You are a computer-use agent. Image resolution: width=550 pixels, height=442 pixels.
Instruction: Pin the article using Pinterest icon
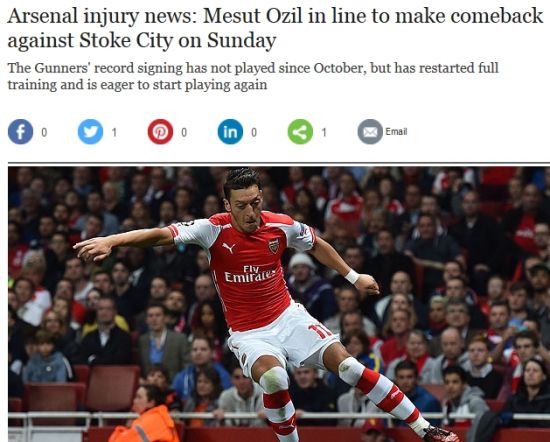tap(160, 132)
